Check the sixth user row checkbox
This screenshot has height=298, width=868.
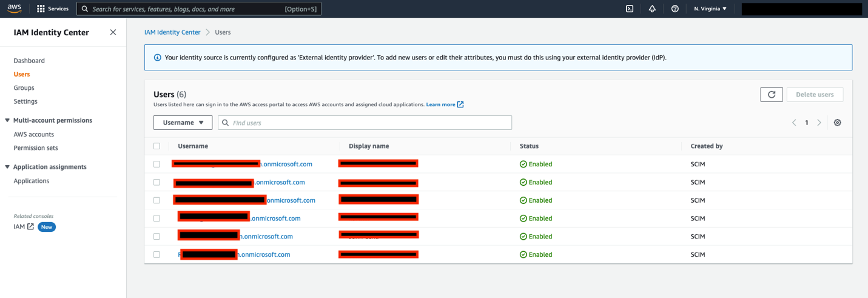click(156, 255)
